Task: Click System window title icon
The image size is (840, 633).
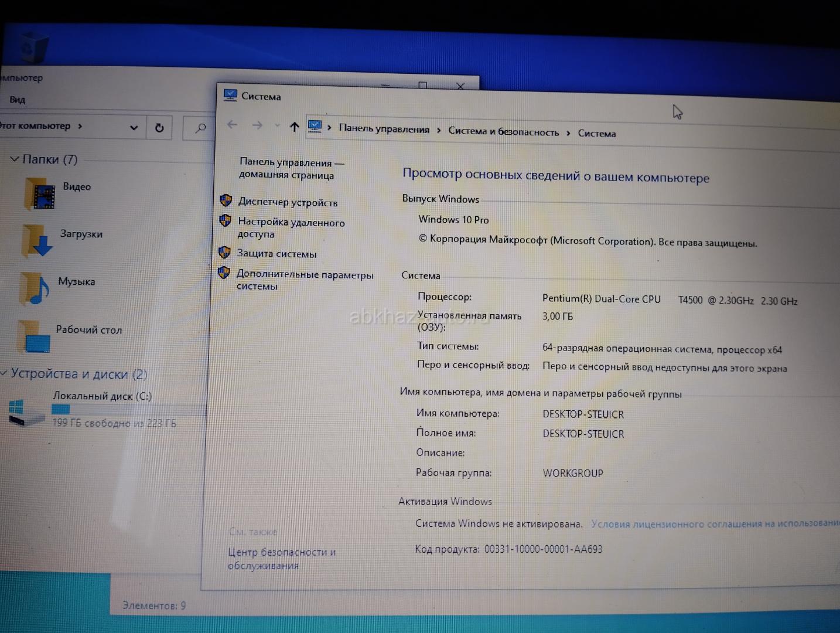Action: pyautogui.click(x=230, y=95)
